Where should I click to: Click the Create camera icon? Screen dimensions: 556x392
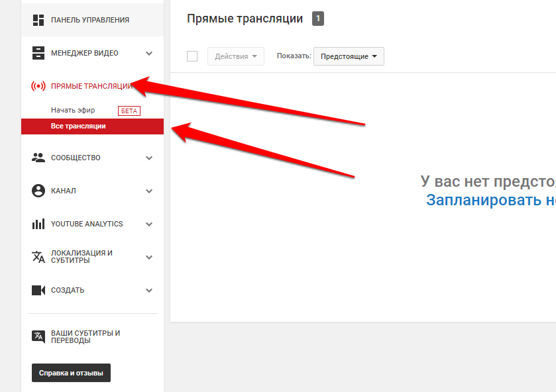[x=38, y=290]
